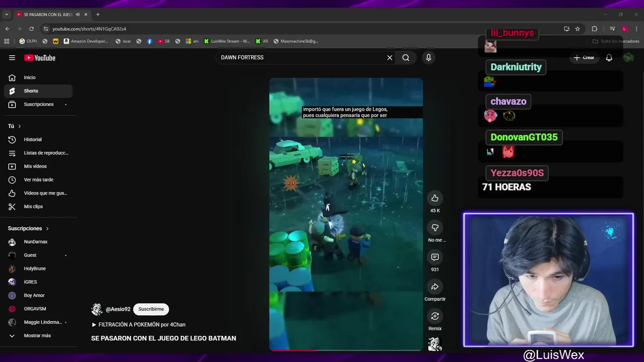Open ORGAVSM channel subscription
The width and height of the screenshot is (644, 362).
click(38, 309)
